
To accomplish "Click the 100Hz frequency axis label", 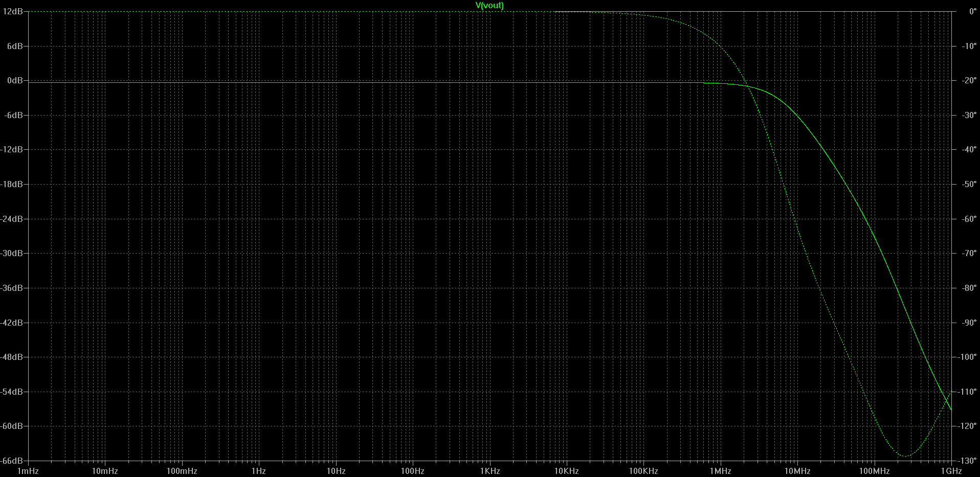I will tap(412, 471).
